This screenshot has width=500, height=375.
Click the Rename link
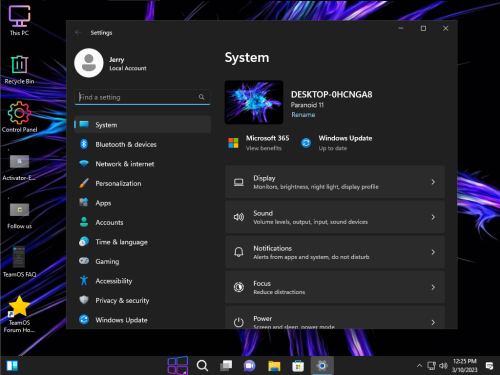[303, 115]
